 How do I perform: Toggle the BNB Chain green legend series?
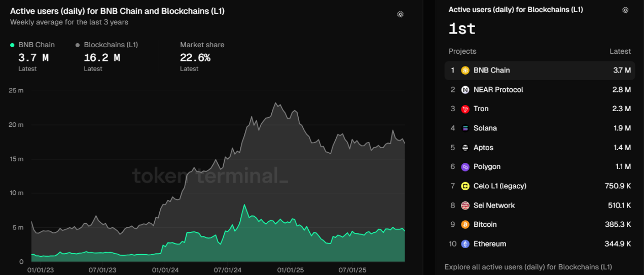click(32, 45)
